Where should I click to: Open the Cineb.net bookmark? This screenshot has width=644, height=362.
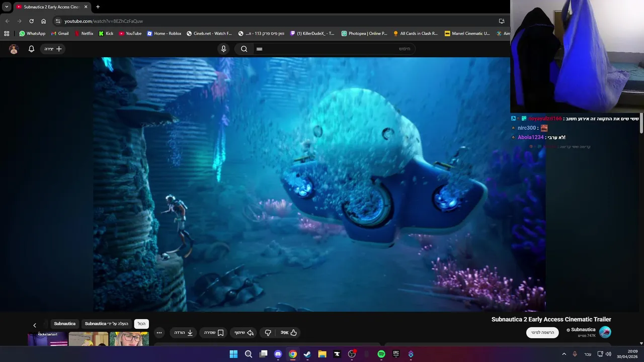click(209, 34)
